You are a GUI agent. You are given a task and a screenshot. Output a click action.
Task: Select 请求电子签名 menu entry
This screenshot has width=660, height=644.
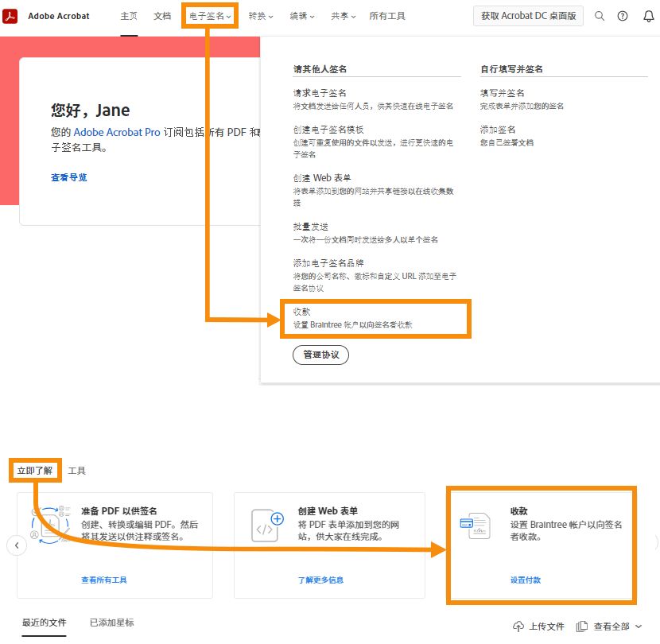pyautogui.click(x=320, y=92)
